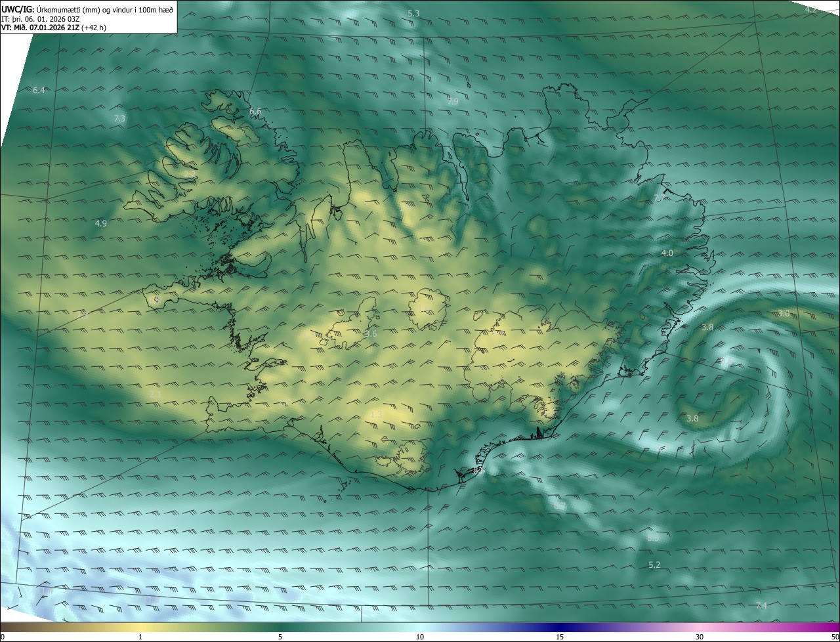Click the 1.3 value label on the map
Image resolution: width=840 pixels, height=642 pixels.
pyautogui.click(x=375, y=414)
